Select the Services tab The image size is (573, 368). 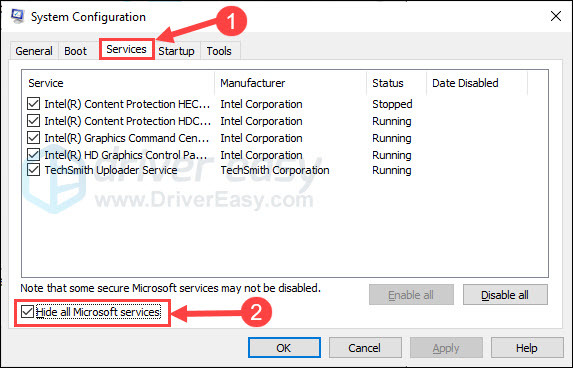click(126, 49)
